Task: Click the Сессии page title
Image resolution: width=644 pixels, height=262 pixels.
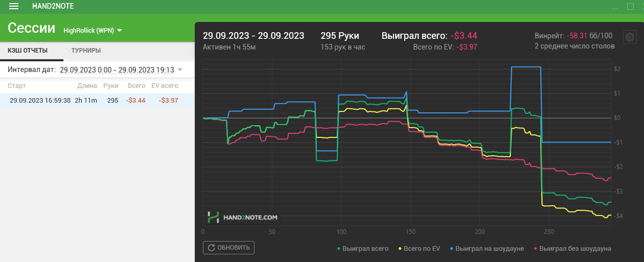Action: click(32, 28)
